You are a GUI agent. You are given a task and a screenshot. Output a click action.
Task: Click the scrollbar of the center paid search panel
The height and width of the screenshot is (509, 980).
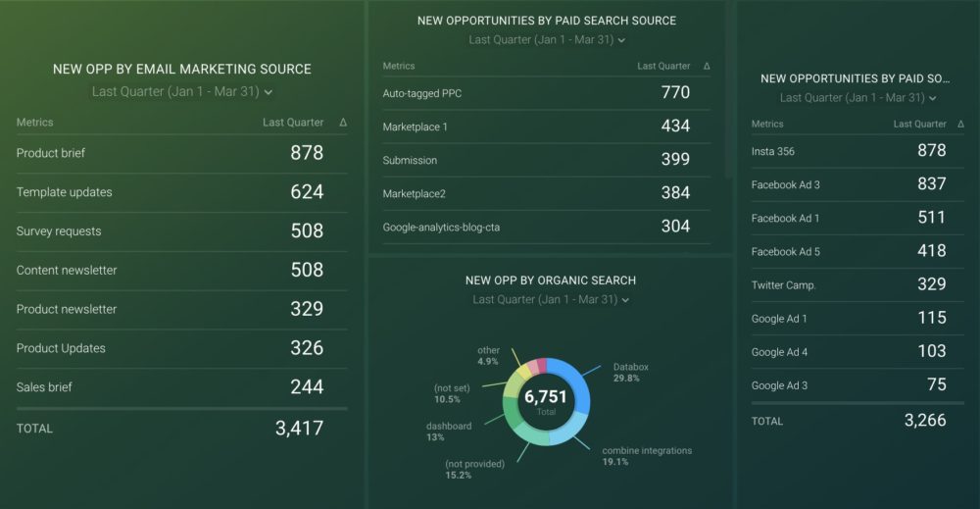(727, 88)
